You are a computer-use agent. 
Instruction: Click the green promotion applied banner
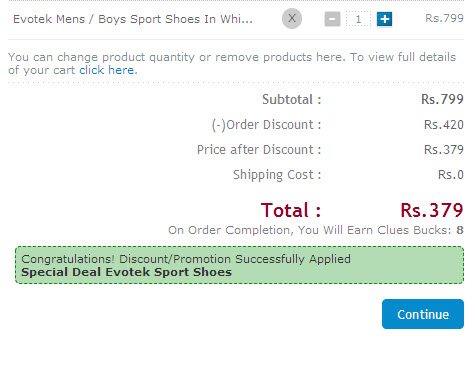[x=239, y=265]
